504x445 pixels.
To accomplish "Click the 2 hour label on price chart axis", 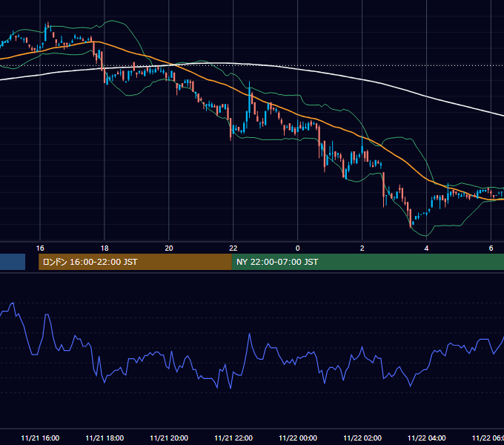I will 362,248.
